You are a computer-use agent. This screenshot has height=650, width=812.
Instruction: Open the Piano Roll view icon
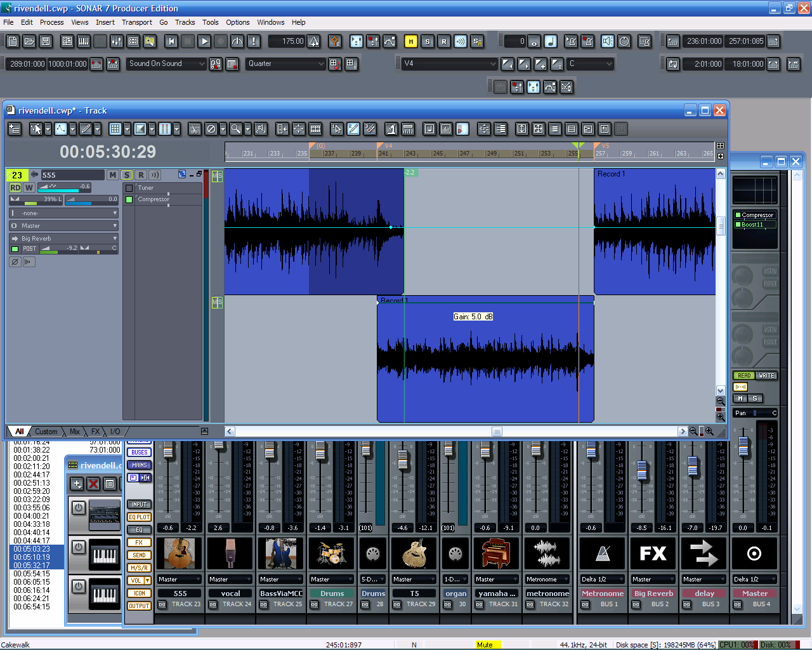[84, 41]
